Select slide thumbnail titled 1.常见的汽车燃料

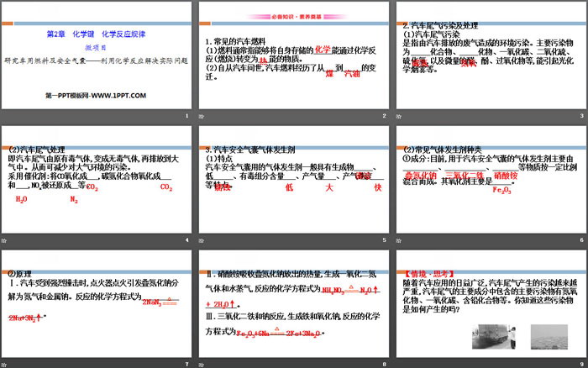click(x=294, y=55)
